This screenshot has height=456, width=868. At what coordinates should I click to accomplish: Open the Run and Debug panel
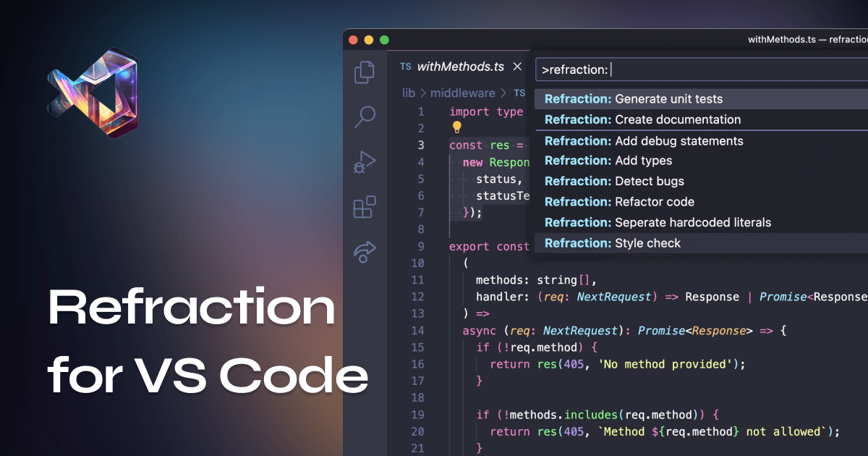tap(364, 161)
